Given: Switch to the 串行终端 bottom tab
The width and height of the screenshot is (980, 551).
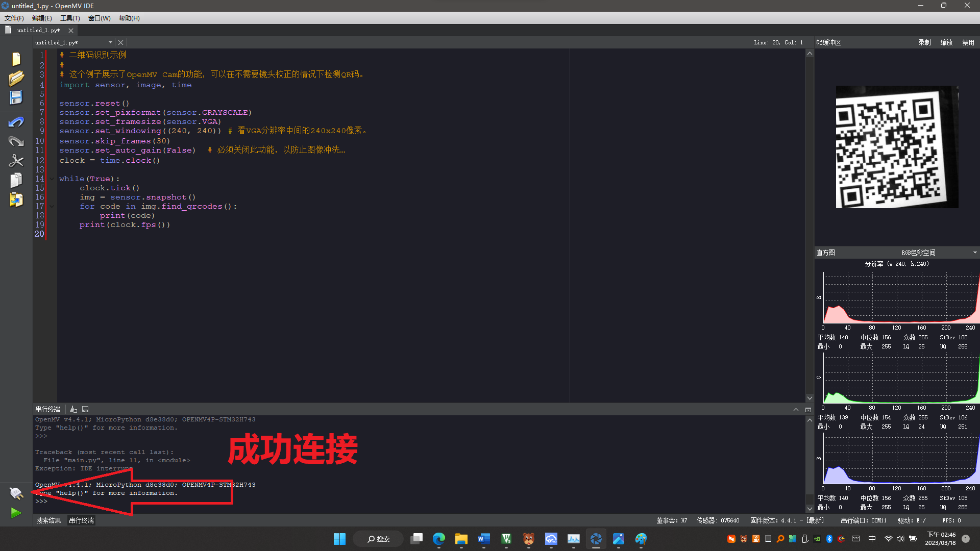Looking at the screenshot, I should [x=81, y=520].
